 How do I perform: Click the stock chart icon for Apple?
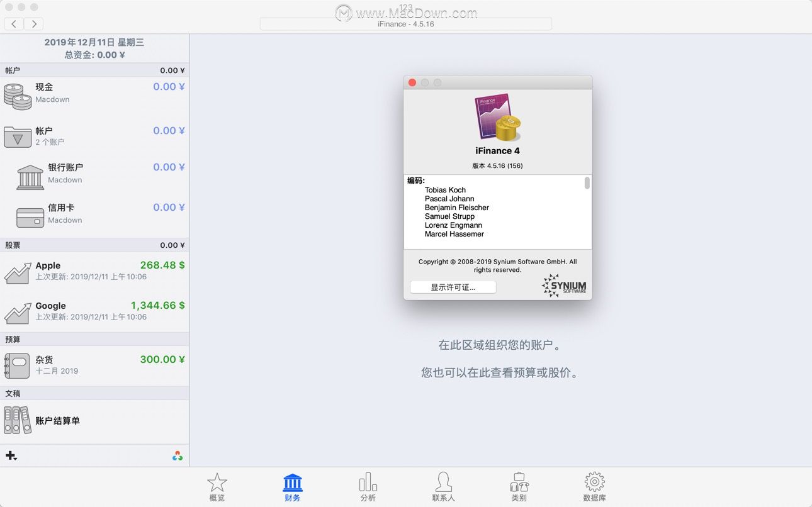click(18, 274)
